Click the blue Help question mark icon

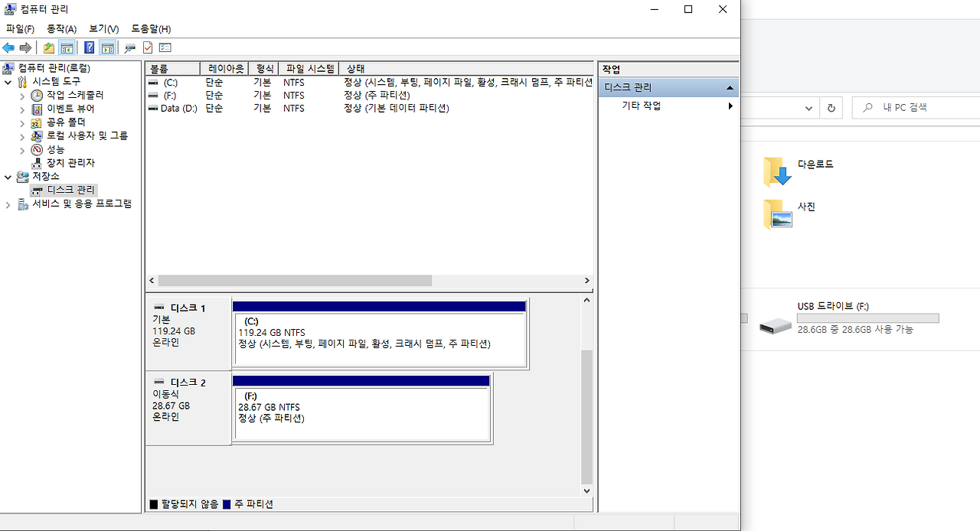[x=90, y=47]
